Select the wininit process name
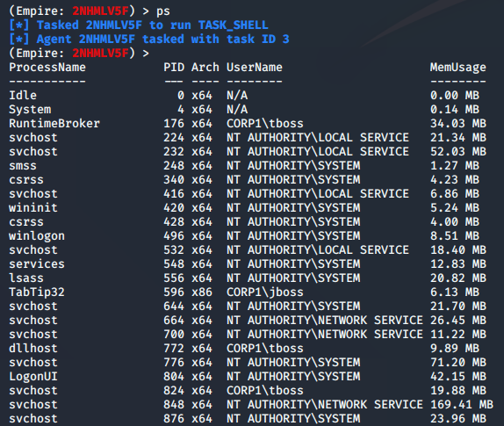This screenshot has width=504, height=426. [x=33, y=207]
